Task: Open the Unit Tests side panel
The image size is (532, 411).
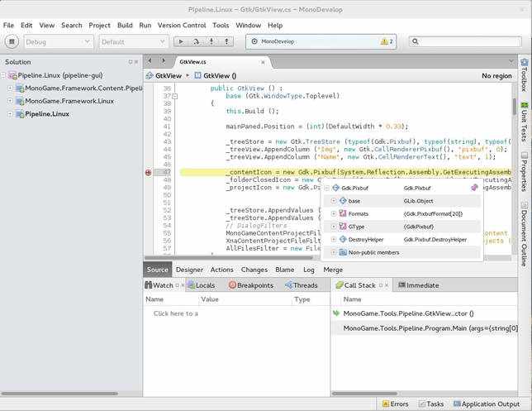Action: point(525,122)
